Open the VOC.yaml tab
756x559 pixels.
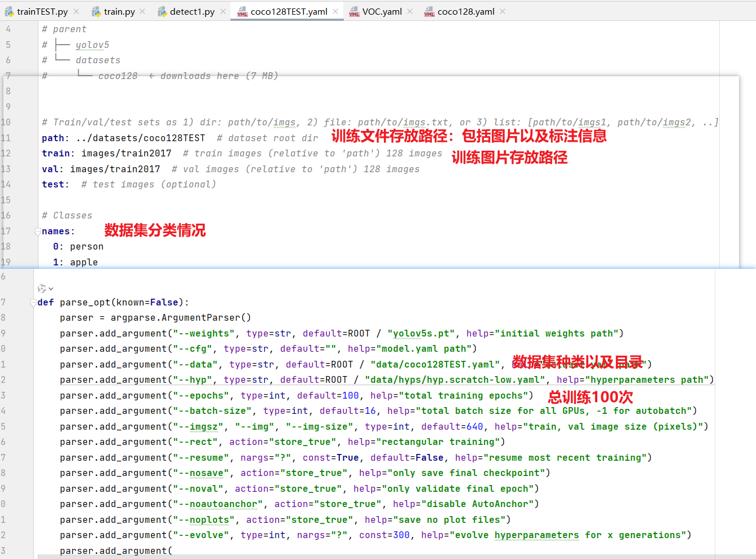(x=382, y=11)
